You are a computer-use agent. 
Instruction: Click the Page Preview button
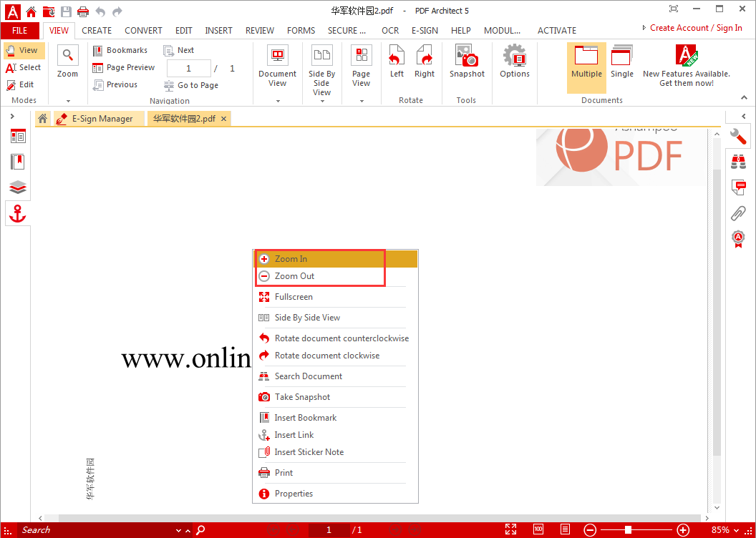tap(124, 68)
